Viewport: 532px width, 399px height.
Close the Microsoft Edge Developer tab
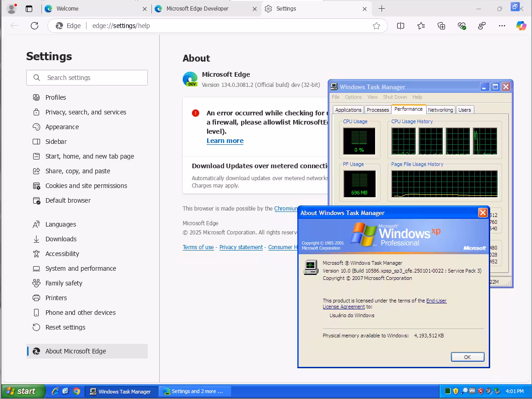click(x=254, y=9)
